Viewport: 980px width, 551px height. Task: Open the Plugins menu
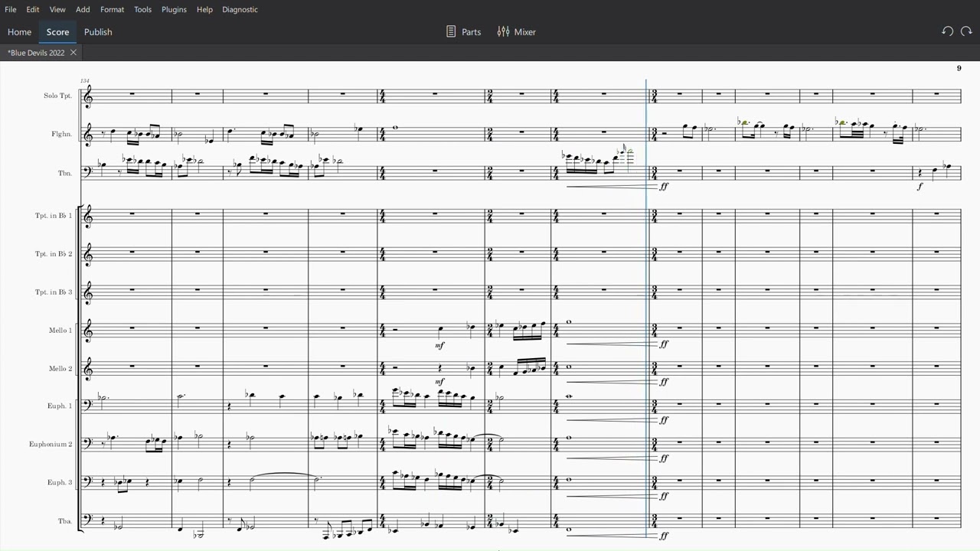[x=174, y=9]
